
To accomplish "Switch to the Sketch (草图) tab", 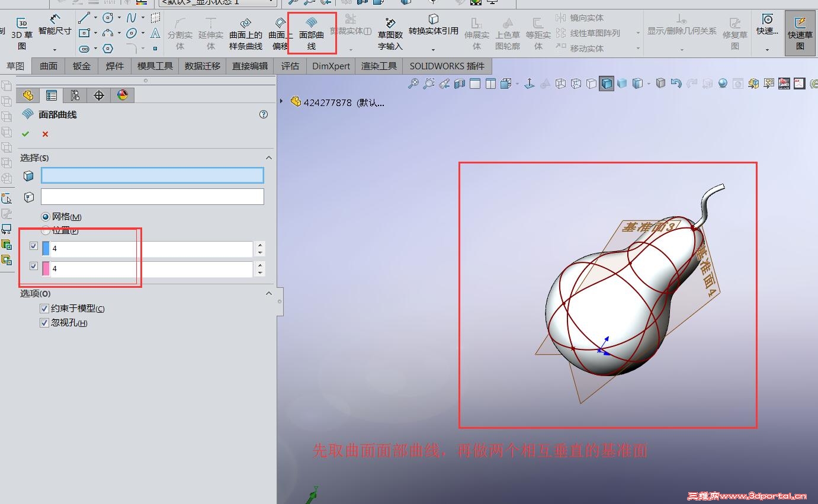I will tap(15, 66).
